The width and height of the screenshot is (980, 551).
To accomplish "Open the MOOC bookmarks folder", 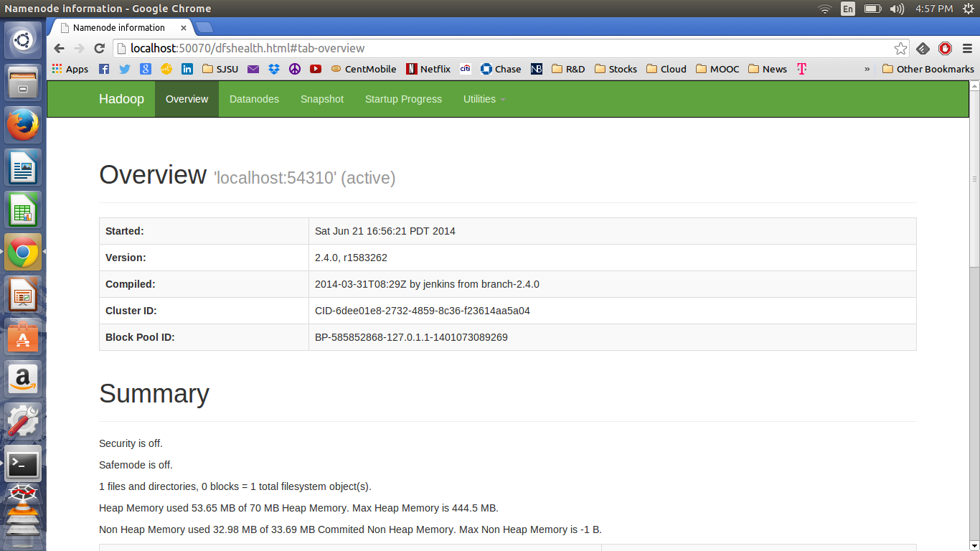I will [x=717, y=69].
